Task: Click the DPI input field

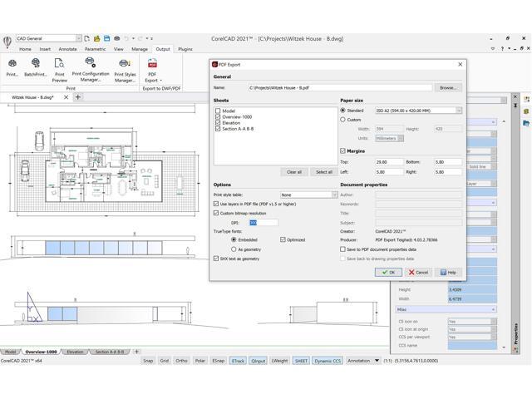Action: point(264,223)
